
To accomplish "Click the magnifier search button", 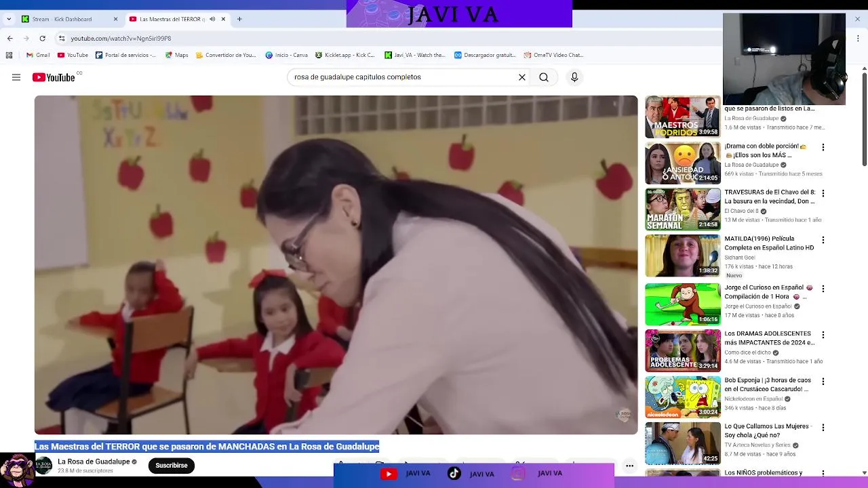I will click(x=544, y=77).
